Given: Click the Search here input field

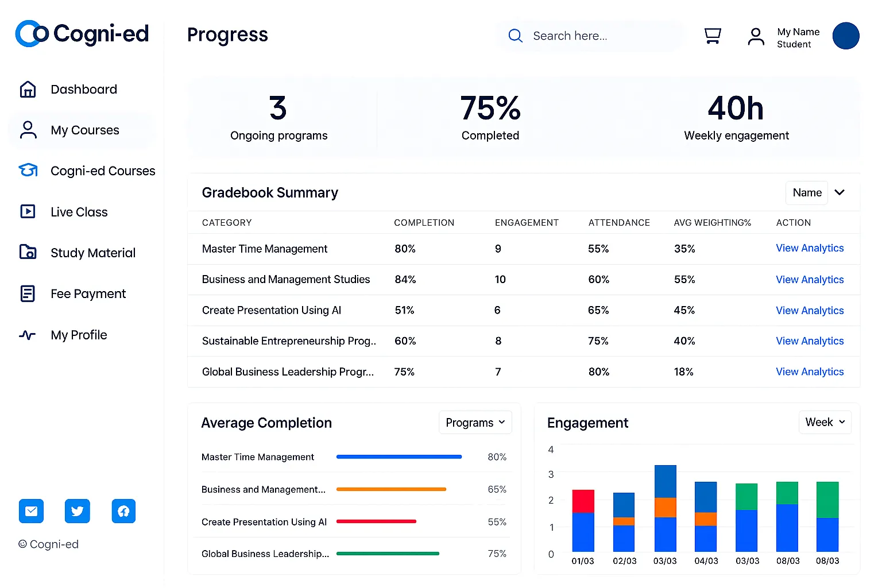Looking at the screenshot, I should pyautogui.click(x=590, y=36).
